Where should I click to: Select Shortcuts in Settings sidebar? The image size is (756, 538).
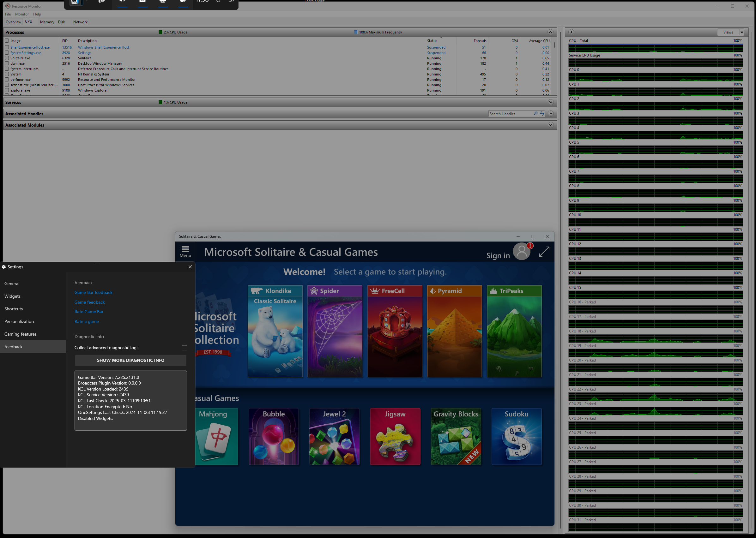click(x=33, y=309)
